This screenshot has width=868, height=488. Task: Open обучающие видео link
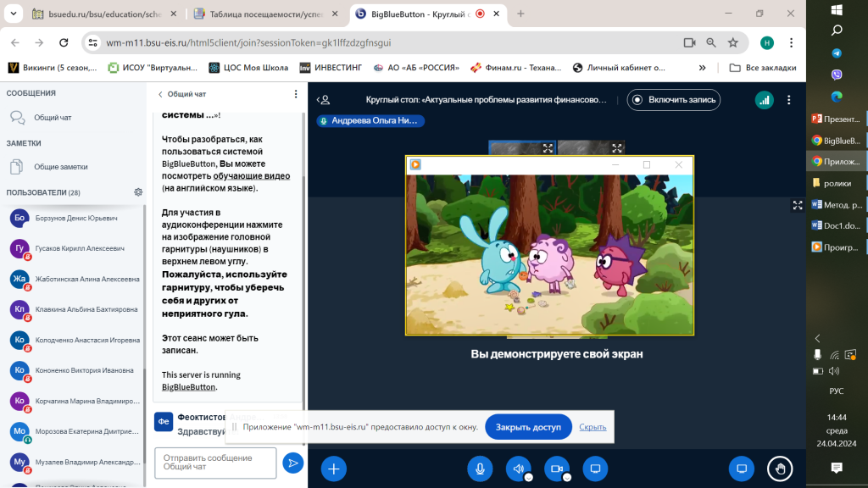(x=251, y=176)
